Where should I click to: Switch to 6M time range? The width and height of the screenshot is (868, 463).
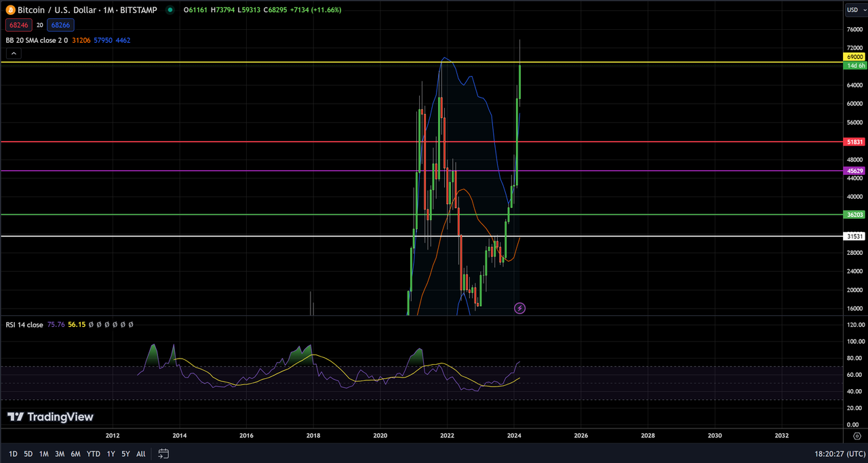tap(75, 454)
